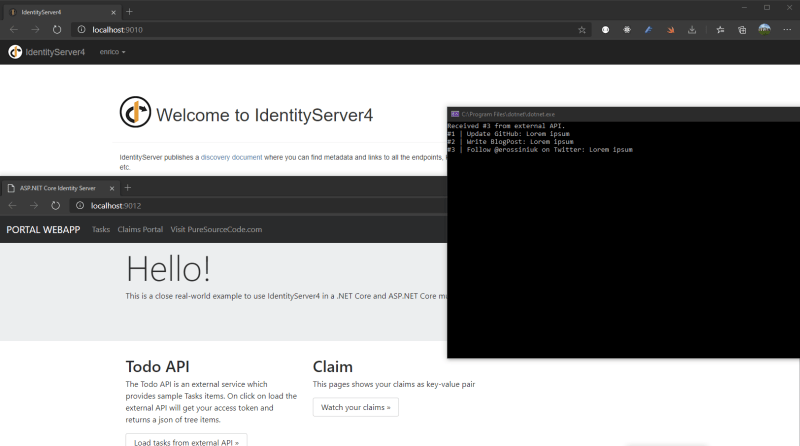800x446 pixels.
Task: Reload the localhost:9010 page
Action: 57,30
